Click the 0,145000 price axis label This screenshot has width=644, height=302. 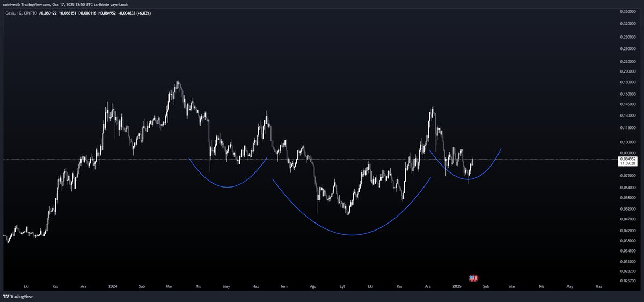tap(627, 104)
